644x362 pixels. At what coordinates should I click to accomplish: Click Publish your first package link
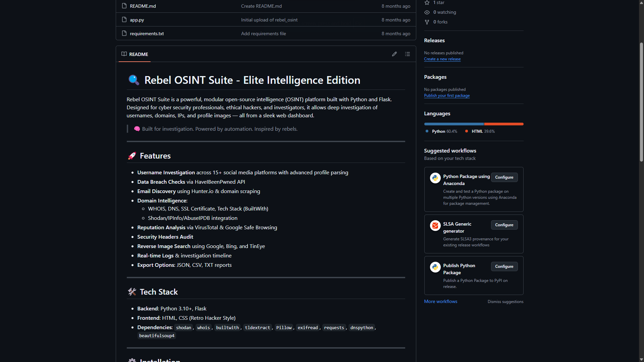pyautogui.click(x=446, y=96)
